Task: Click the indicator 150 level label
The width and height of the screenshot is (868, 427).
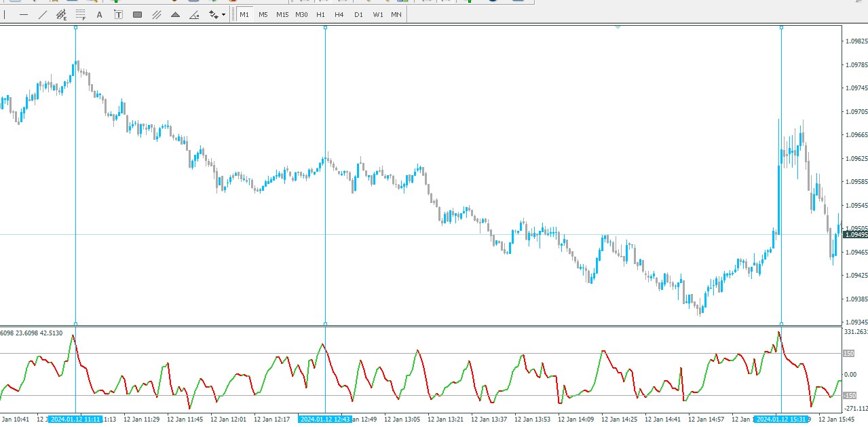Action: pos(849,354)
